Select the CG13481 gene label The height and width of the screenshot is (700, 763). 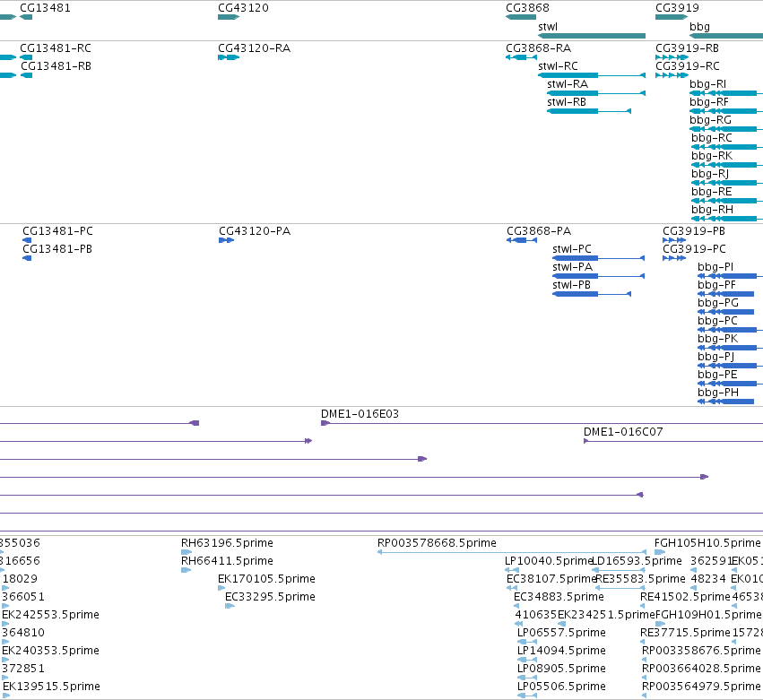pyautogui.click(x=45, y=8)
